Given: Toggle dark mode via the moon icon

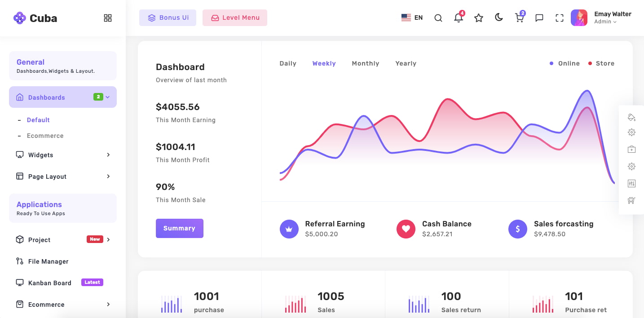Looking at the screenshot, I should pyautogui.click(x=499, y=17).
